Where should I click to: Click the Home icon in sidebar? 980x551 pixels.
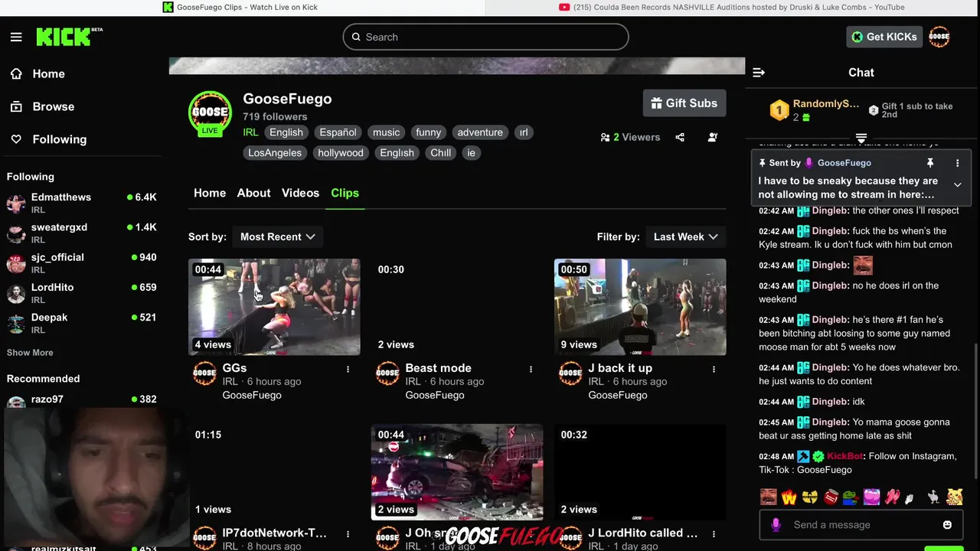tap(16, 73)
